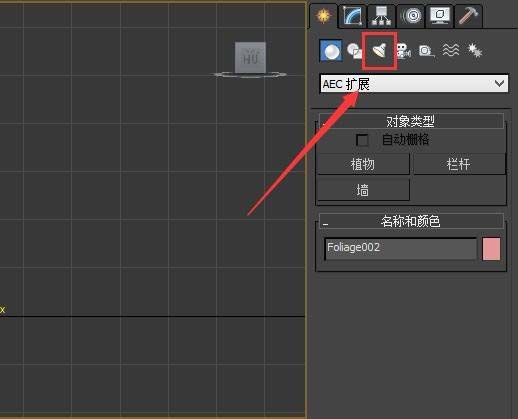518x419 pixels.
Task: Switch to the Modify panel tab
Action: tap(353, 16)
